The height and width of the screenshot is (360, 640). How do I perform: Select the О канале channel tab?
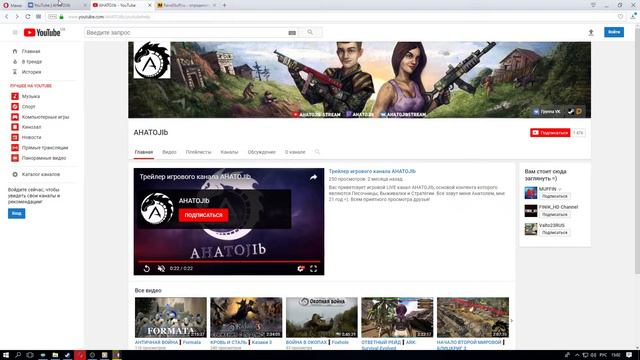[295, 152]
